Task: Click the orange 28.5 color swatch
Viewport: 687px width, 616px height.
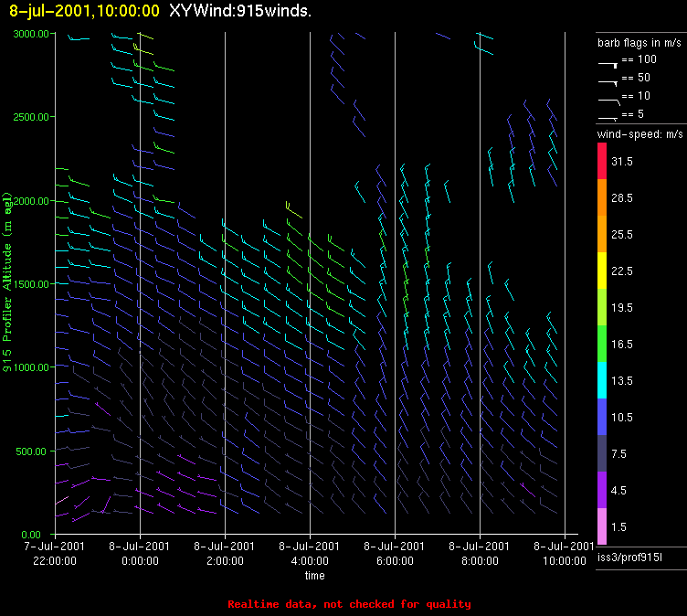Action: tap(602, 197)
